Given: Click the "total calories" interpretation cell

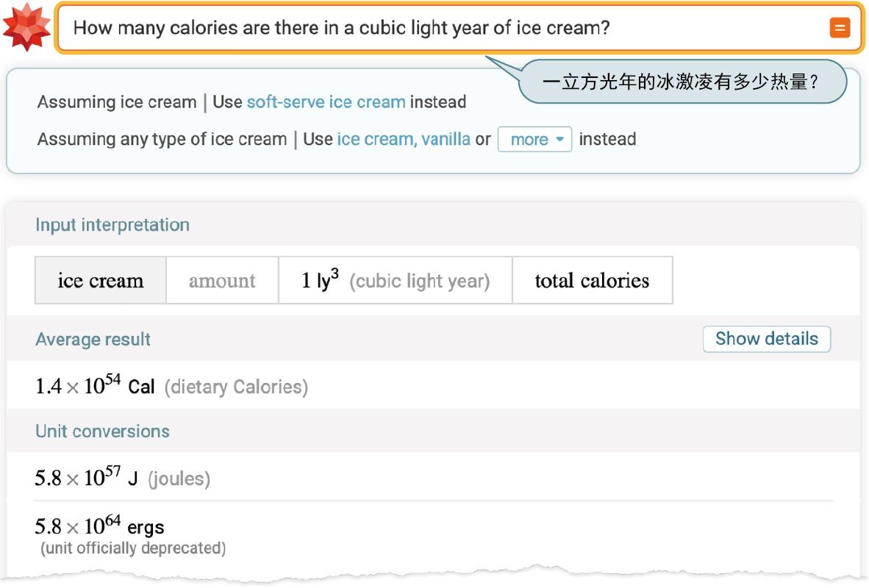Looking at the screenshot, I should tap(592, 281).
